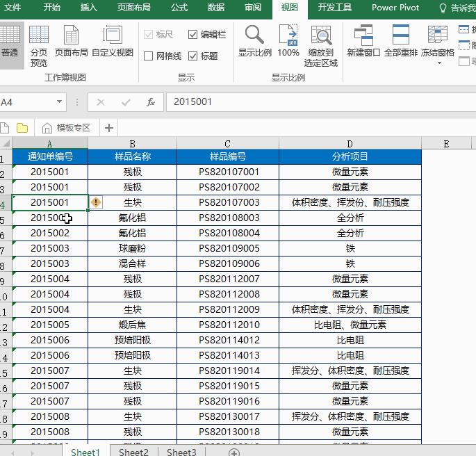Open the Review (审阅) tab
The height and width of the screenshot is (456, 476).
253,8
